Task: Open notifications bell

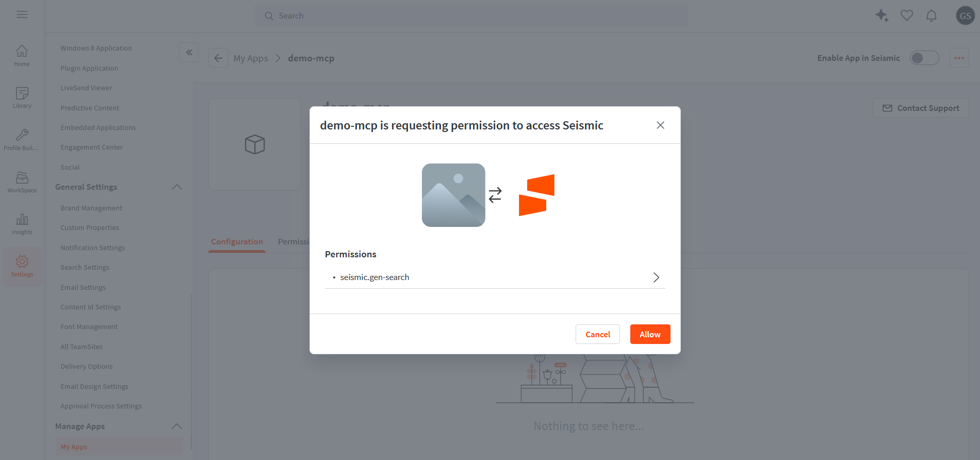Action: [x=932, y=15]
